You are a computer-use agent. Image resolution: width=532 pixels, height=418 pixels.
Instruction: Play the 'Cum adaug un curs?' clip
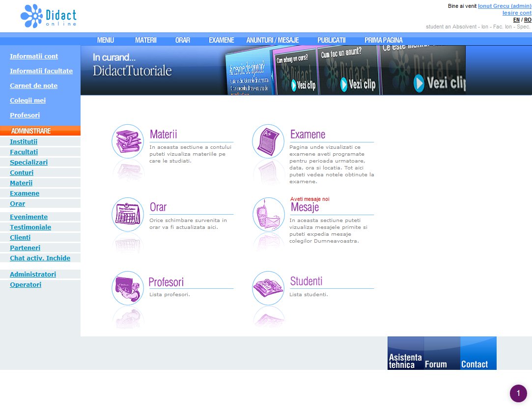coord(304,85)
